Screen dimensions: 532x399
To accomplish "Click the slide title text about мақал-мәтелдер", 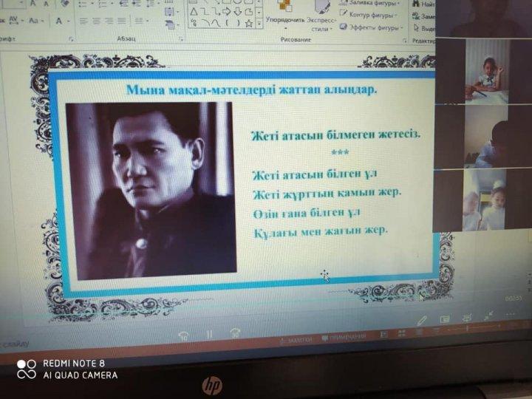I will tap(251, 89).
